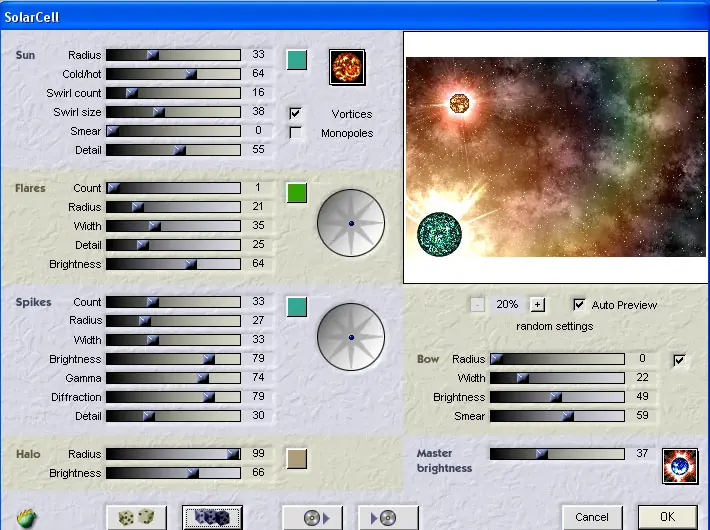
Task: Click the Flares Radius slider
Action: 173,207
